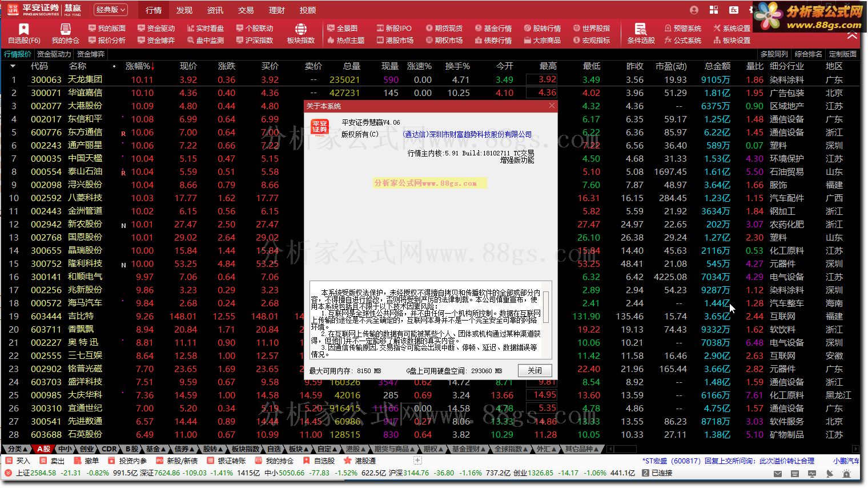
Task: Click the 卖出 sell button
Action: click(52, 461)
